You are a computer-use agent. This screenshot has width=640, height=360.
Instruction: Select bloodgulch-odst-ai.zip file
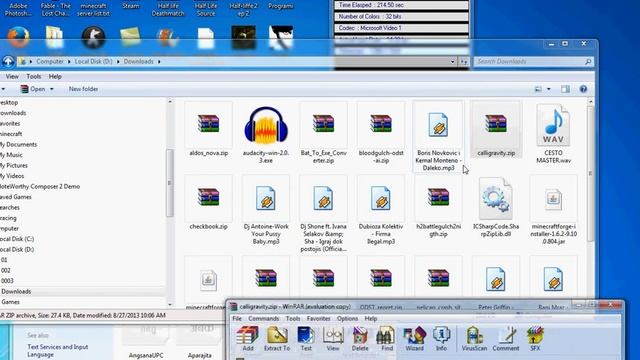point(381,134)
